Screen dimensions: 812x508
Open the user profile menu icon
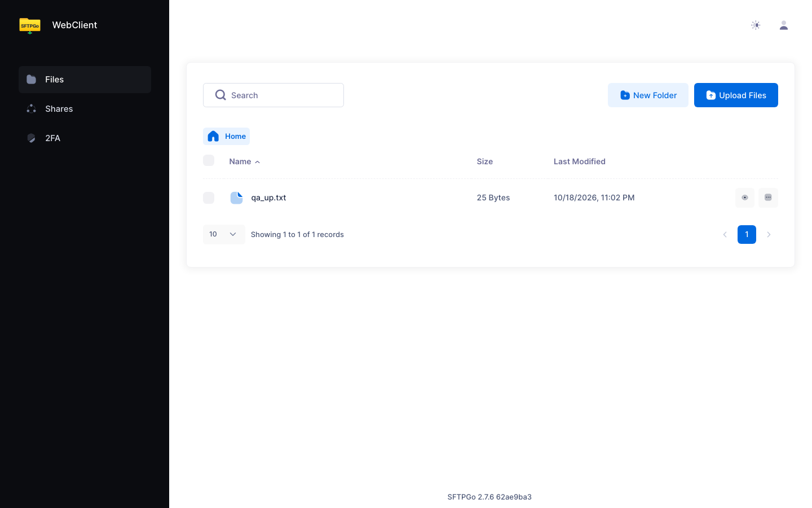[x=784, y=25]
